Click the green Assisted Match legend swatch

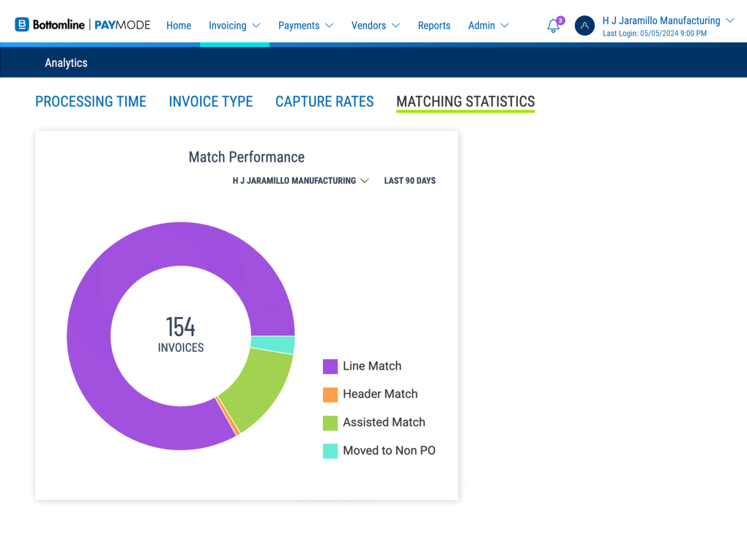pos(330,422)
